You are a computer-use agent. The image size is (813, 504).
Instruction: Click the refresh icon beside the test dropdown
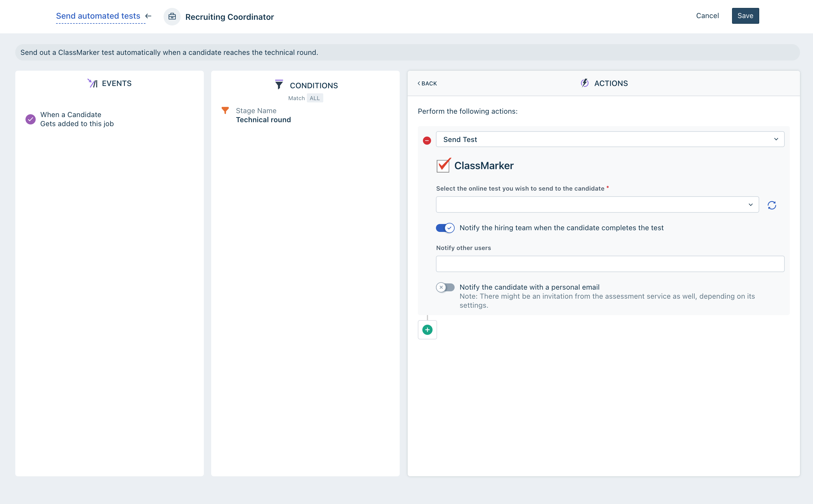click(772, 205)
